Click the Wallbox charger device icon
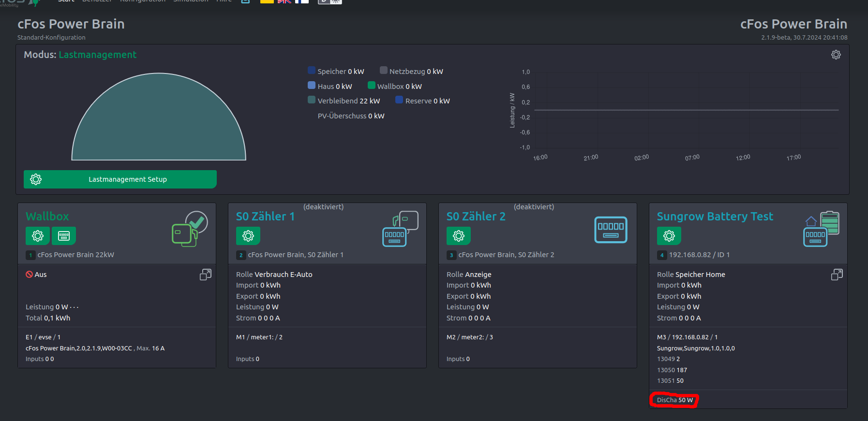The width and height of the screenshot is (868, 421). (190, 229)
